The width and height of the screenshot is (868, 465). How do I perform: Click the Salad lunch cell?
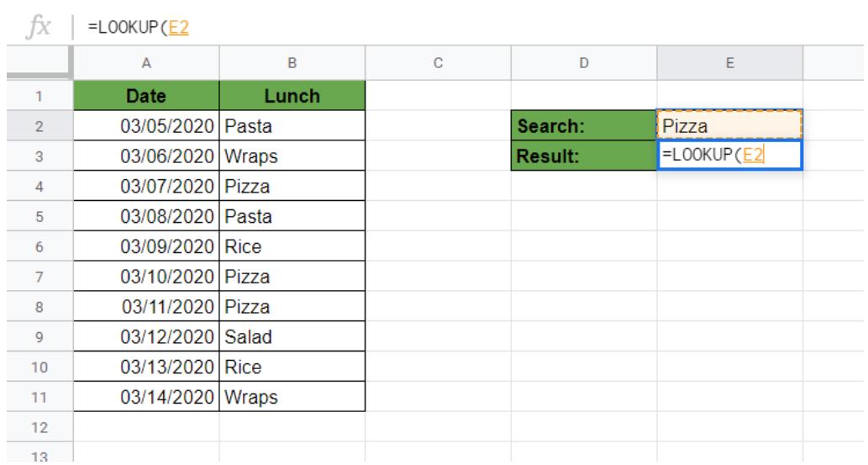(292, 338)
